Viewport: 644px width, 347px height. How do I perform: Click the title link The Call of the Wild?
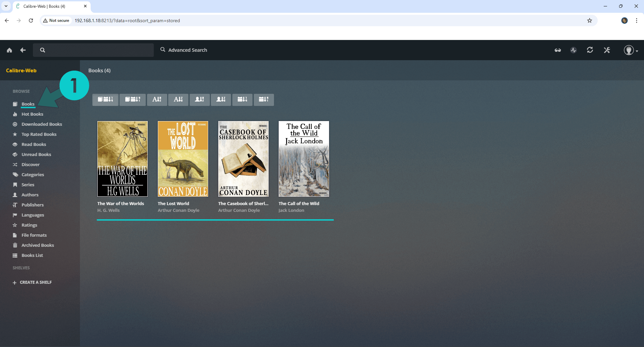point(299,203)
